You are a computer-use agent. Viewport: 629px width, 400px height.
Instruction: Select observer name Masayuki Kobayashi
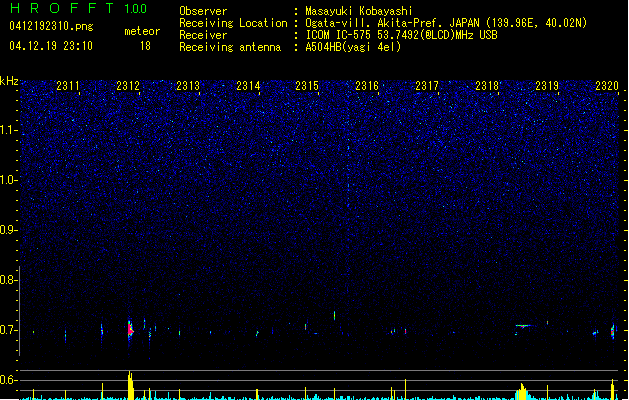click(359, 11)
